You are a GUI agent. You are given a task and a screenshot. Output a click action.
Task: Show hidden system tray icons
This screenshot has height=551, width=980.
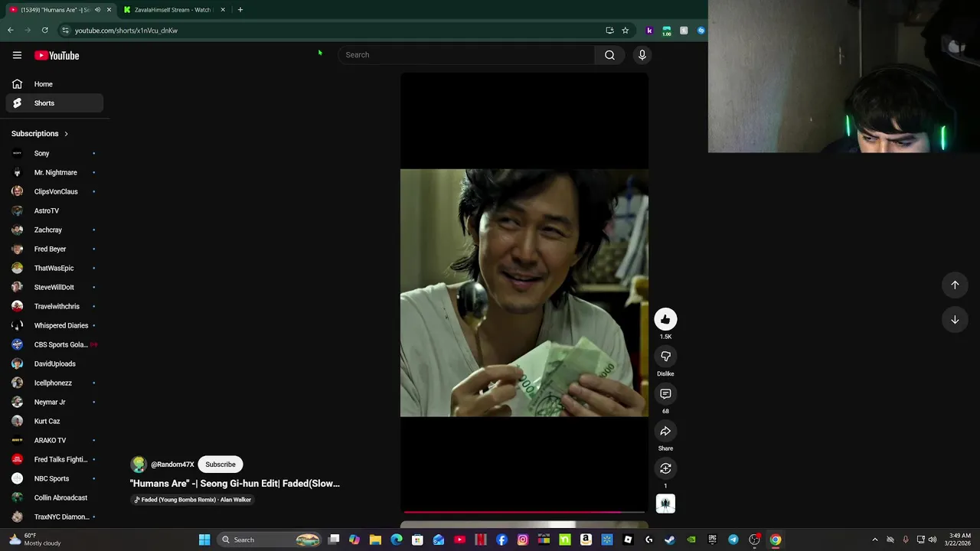point(875,540)
